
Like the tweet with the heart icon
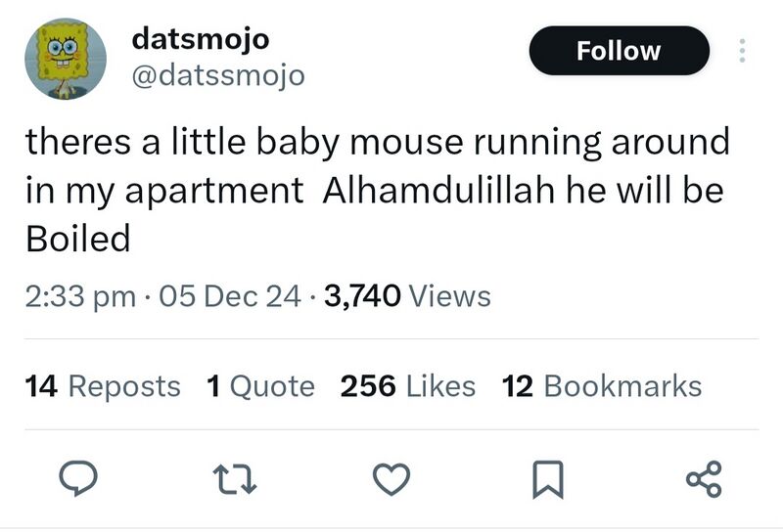click(391, 478)
